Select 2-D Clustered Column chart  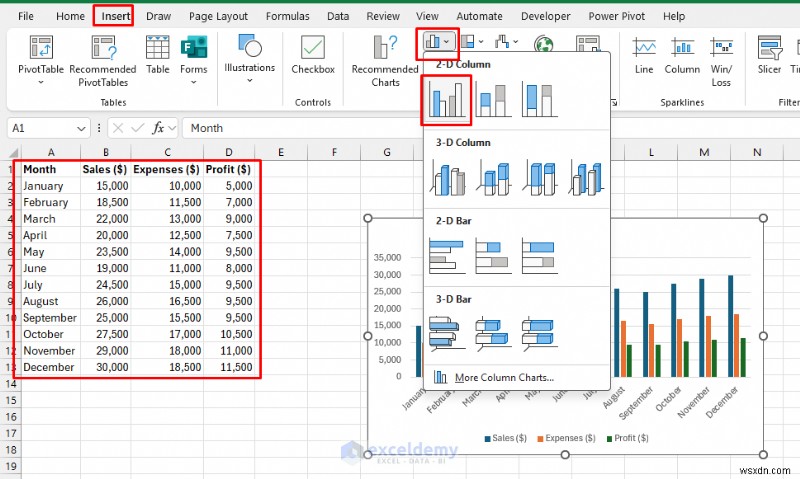pyautogui.click(x=446, y=100)
